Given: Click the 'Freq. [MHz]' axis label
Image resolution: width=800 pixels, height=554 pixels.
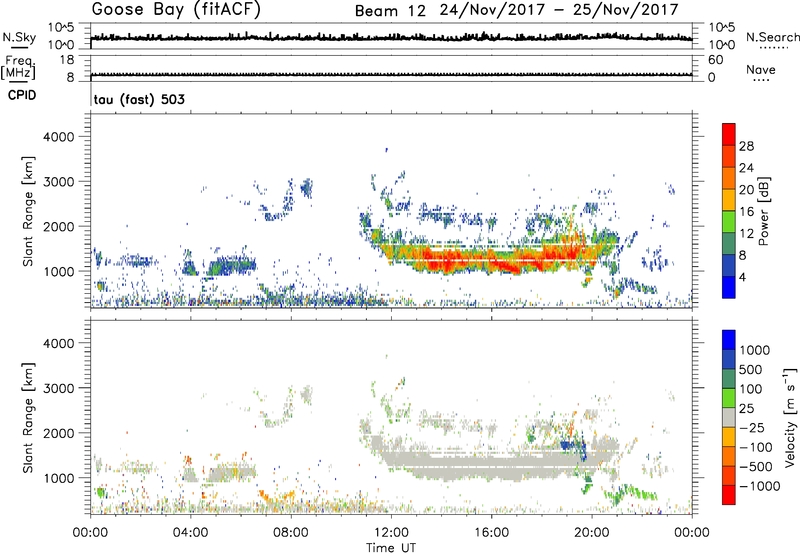Looking at the screenshot, I should click(x=18, y=67).
